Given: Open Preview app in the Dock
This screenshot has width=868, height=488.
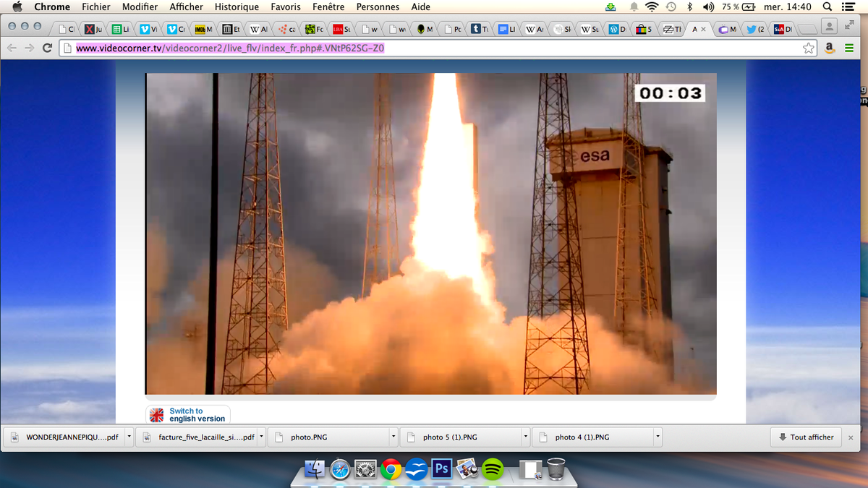Looking at the screenshot, I should (467, 469).
